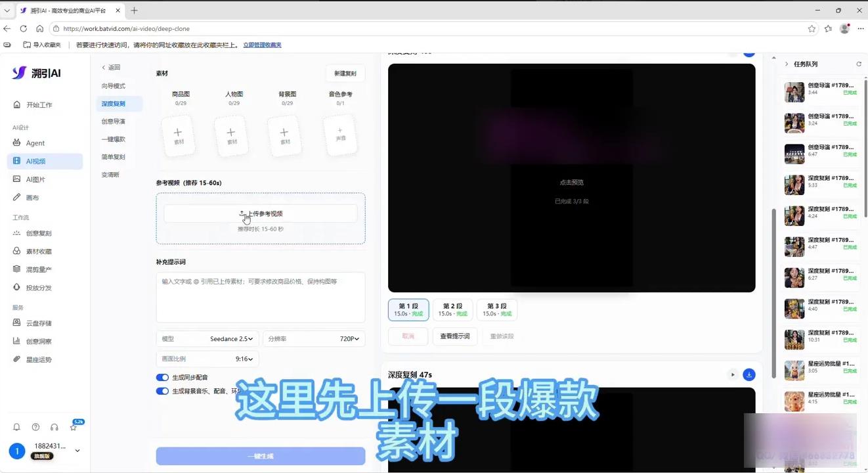This screenshot has height=473, width=868.
Task: Toggle 生成同步配音 switch
Action: [162, 378]
